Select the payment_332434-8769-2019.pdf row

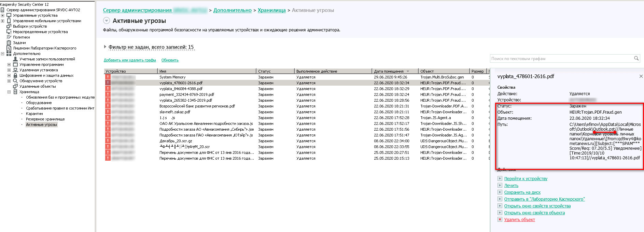click(296, 95)
